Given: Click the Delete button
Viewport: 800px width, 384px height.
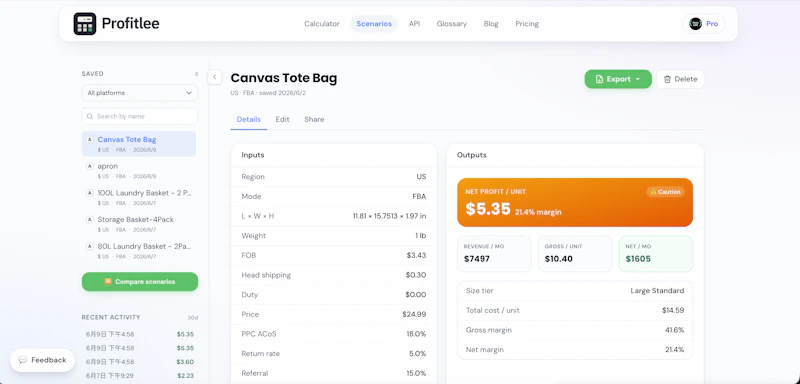Looking at the screenshot, I should pos(680,79).
